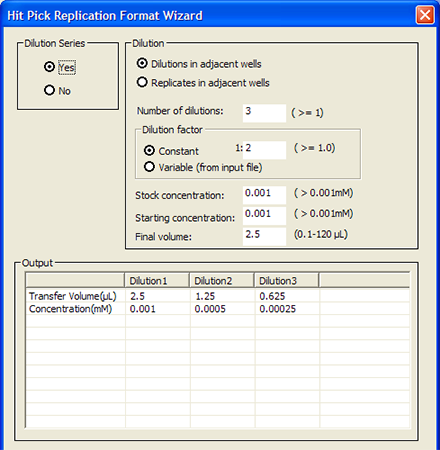Image resolution: width=440 pixels, height=450 pixels.
Task: Click the Stock concentration input field
Action: coord(264,195)
